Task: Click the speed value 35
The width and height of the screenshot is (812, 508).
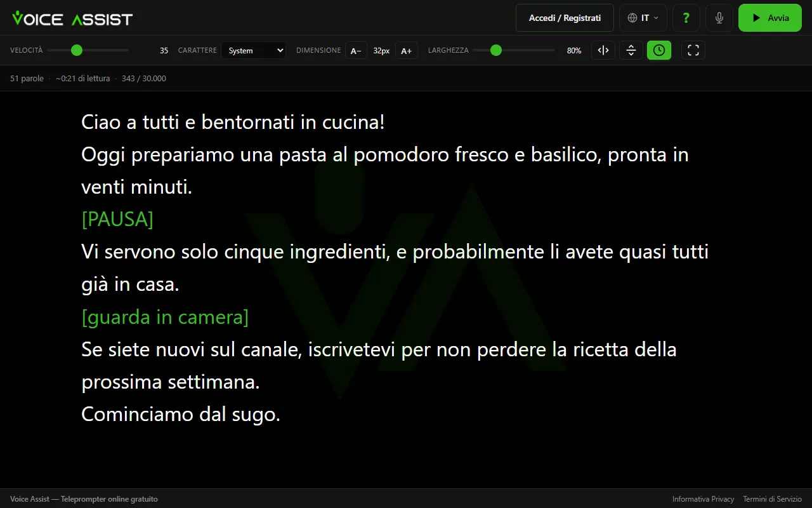Action: coord(164,51)
